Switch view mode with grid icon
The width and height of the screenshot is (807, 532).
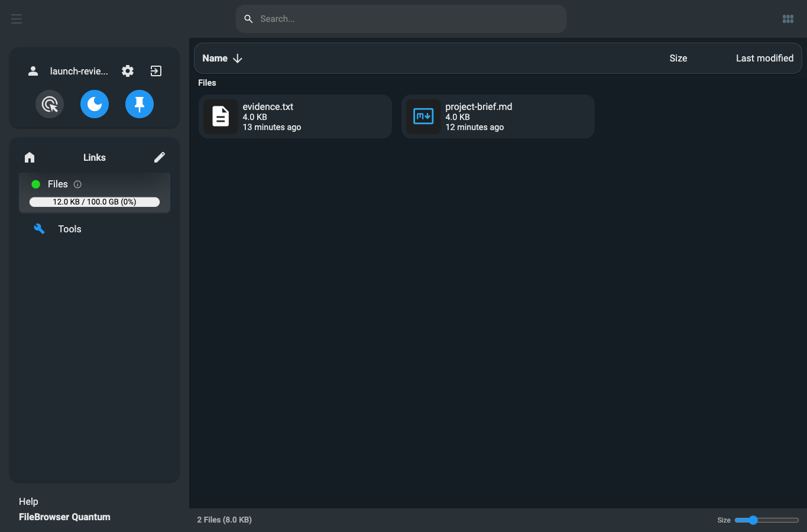click(788, 19)
